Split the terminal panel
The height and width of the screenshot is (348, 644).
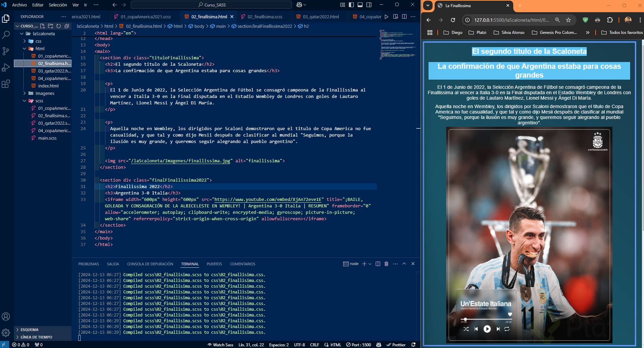[x=378, y=264]
